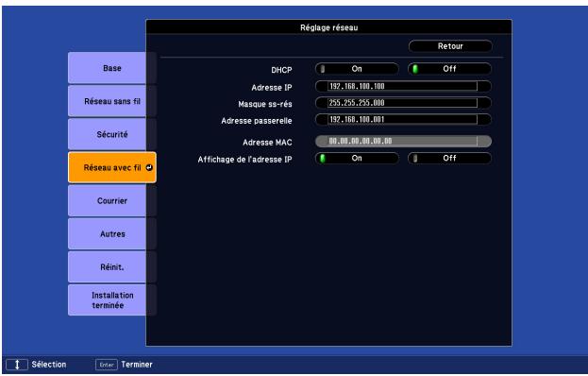Go to the Autres tab

[112, 233]
